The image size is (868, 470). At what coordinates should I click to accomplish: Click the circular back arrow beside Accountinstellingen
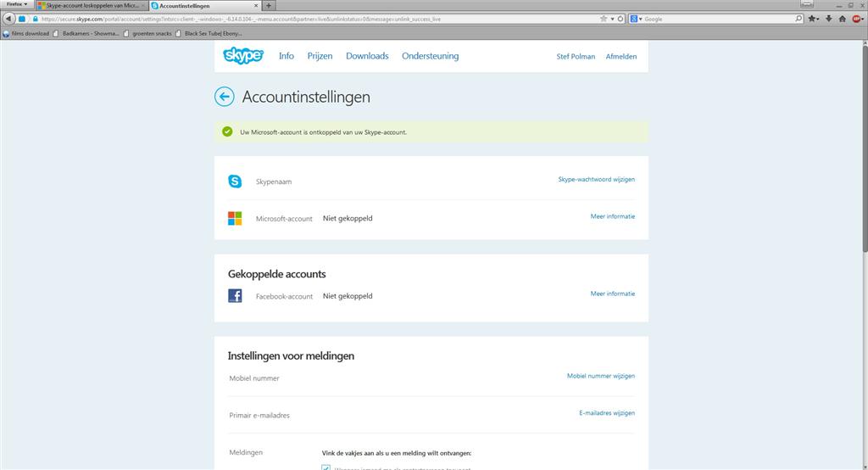224,97
